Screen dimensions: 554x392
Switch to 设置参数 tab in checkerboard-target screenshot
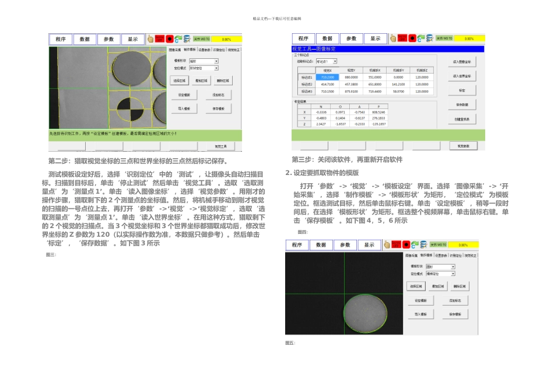point(204,50)
